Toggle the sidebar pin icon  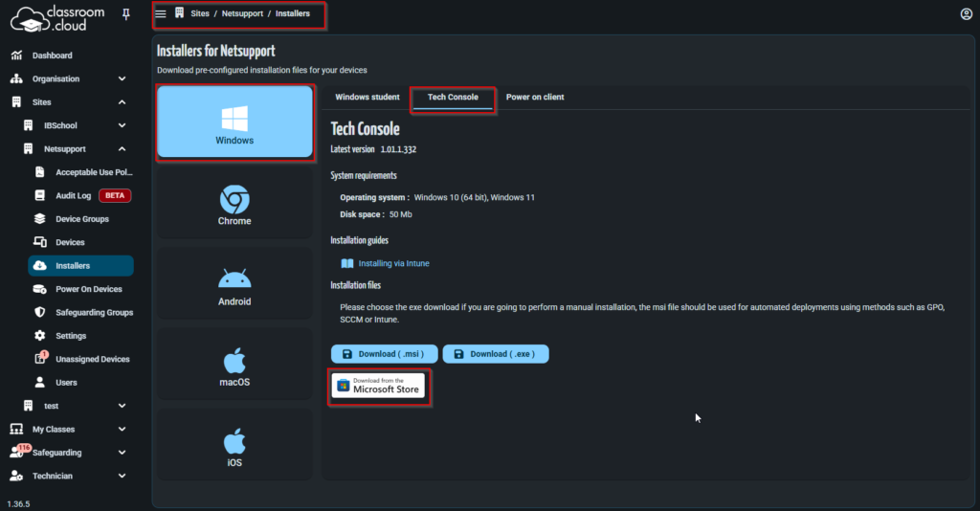pos(126,13)
